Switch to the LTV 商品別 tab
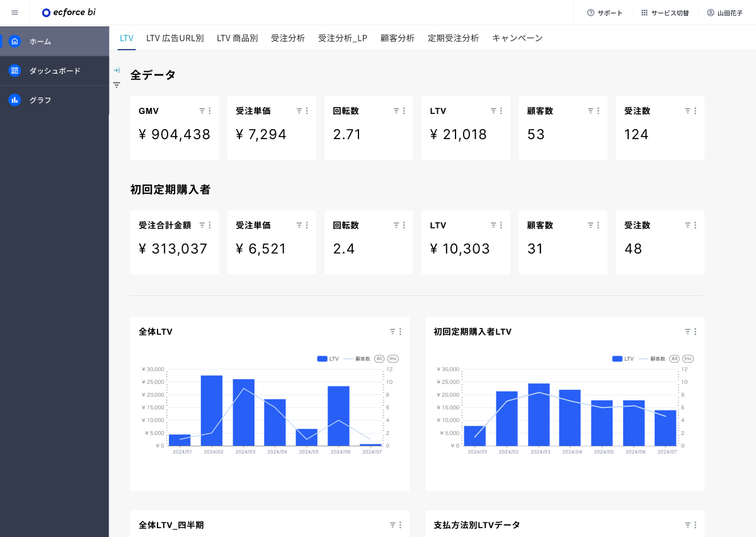This screenshot has height=537, width=756. [x=238, y=38]
